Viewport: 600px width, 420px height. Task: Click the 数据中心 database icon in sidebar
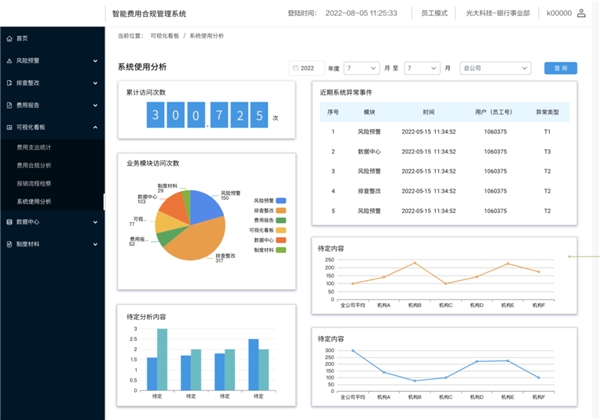click(x=9, y=221)
